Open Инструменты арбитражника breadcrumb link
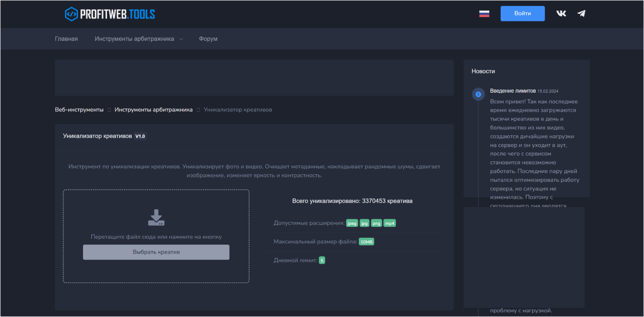 coord(153,110)
